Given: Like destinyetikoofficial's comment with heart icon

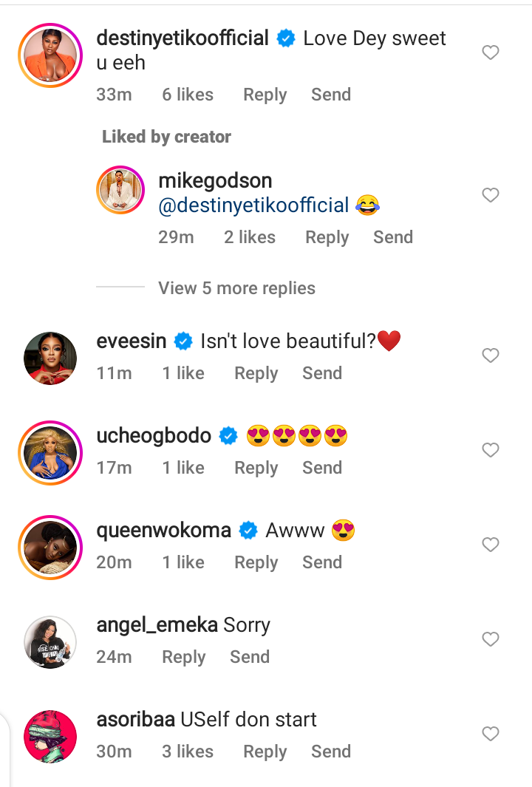Looking at the screenshot, I should pyautogui.click(x=491, y=52).
